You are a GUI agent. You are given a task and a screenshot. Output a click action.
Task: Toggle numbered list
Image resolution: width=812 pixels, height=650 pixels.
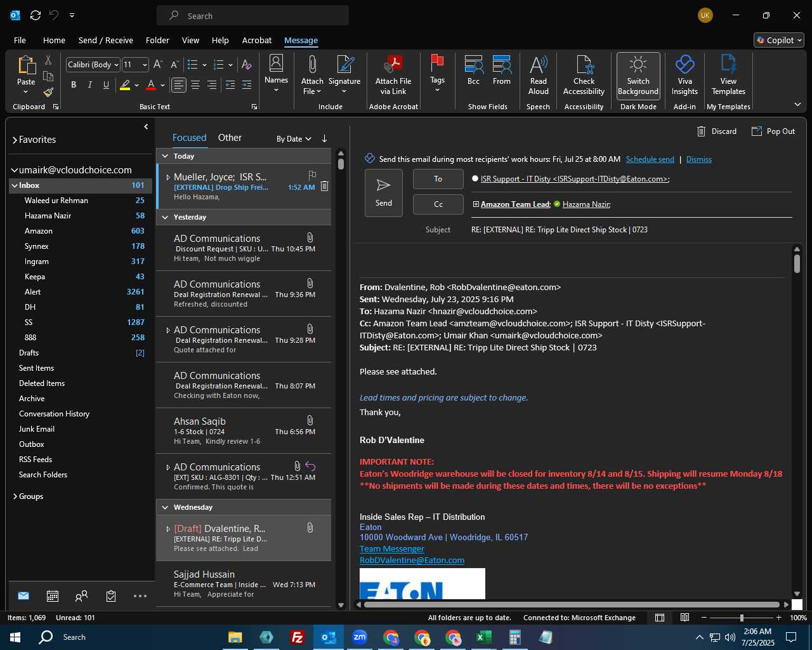219,64
